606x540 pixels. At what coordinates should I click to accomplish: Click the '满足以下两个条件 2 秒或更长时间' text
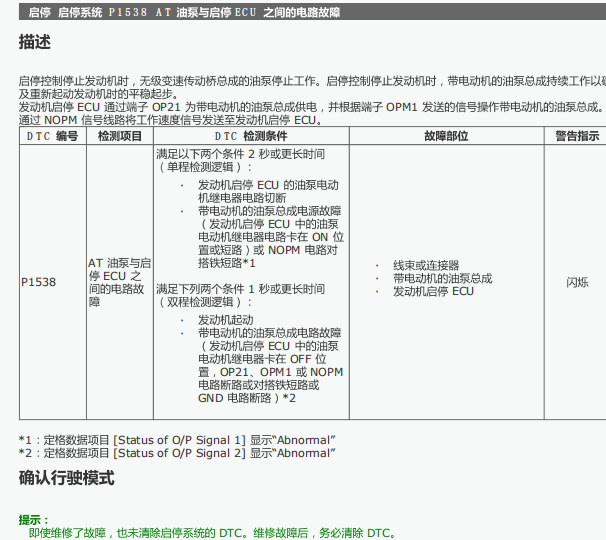pyautogui.click(x=240, y=154)
